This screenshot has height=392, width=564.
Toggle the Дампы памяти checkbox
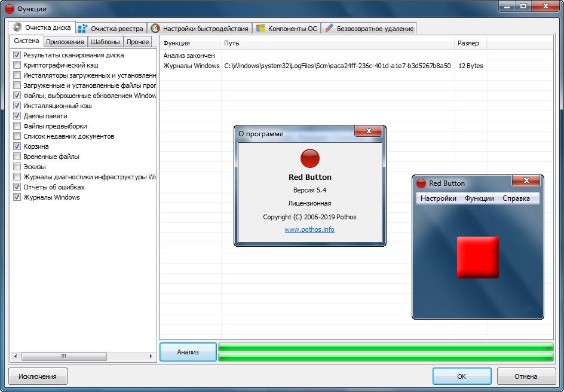tap(17, 116)
